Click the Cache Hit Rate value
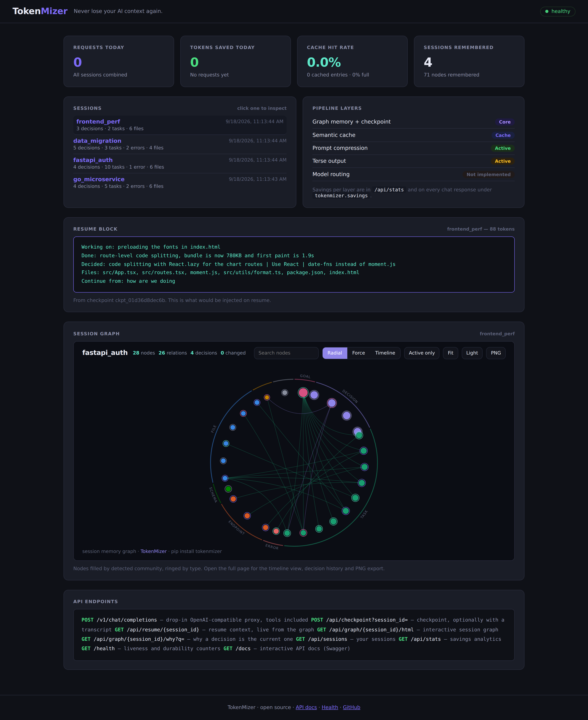This screenshot has width=588, height=720. coord(324,62)
